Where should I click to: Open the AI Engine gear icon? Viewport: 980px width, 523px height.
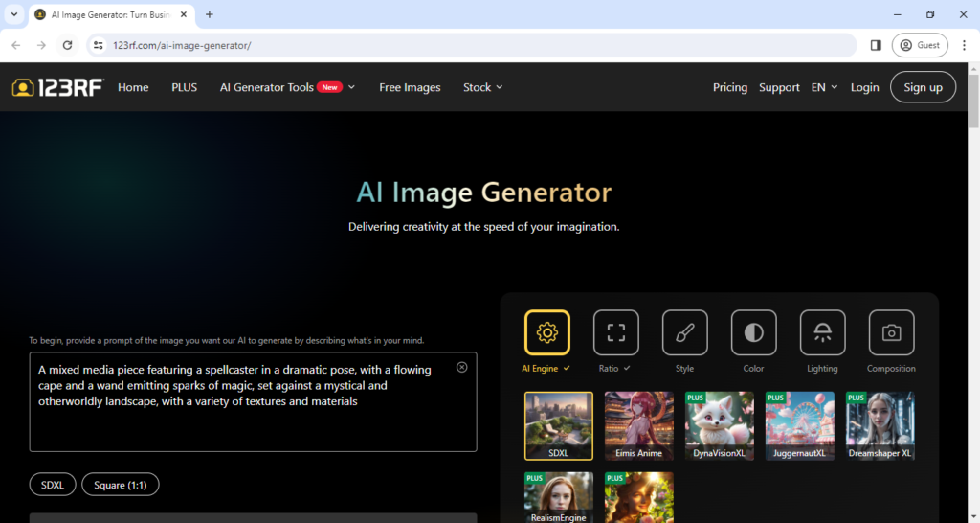click(x=546, y=332)
